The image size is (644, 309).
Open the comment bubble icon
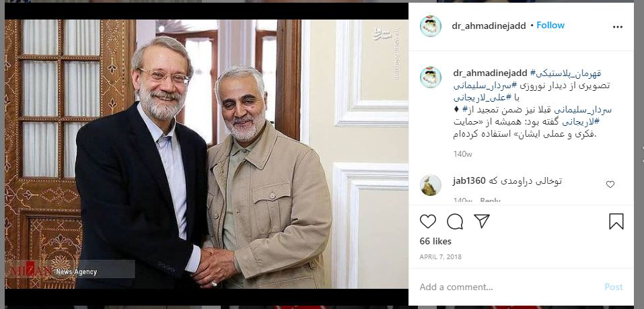click(455, 221)
